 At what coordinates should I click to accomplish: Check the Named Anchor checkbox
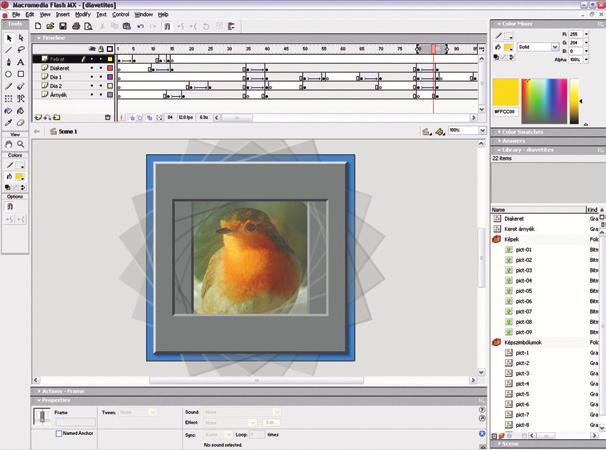coord(59,434)
